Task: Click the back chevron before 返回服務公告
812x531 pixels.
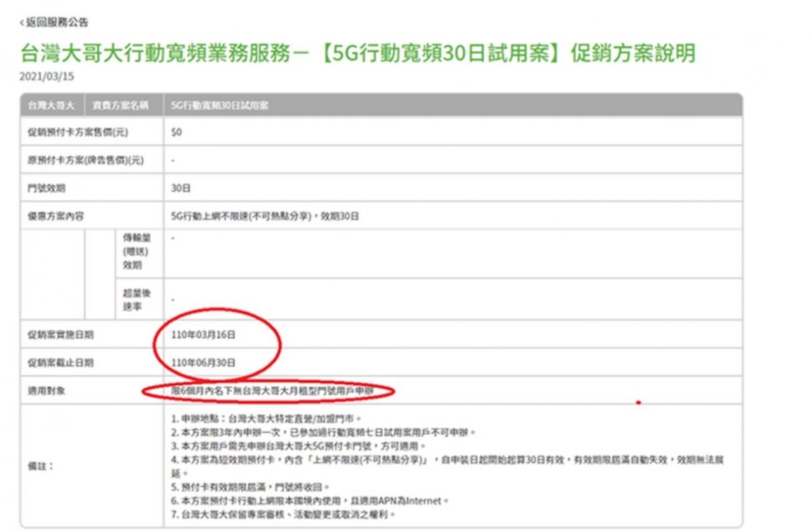Action: click(22, 23)
